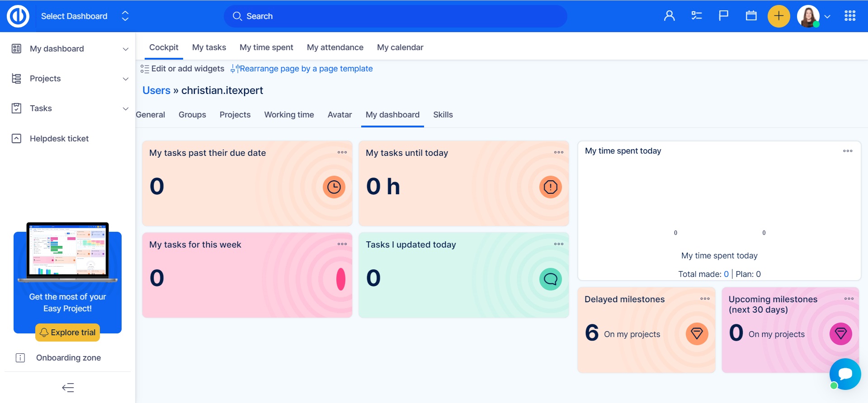
Task: Open the nine-dot apps grid menu
Action: pyautogui.click(x=849, y=16)
